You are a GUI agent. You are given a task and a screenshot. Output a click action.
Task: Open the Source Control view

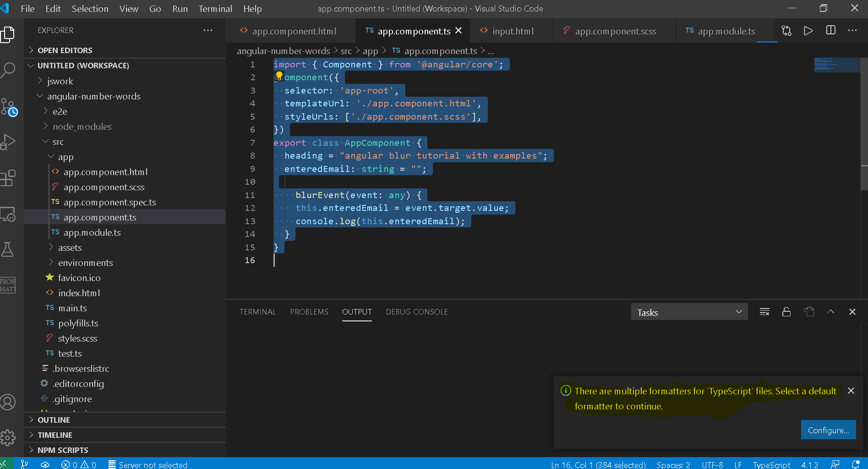pos(9,107)
